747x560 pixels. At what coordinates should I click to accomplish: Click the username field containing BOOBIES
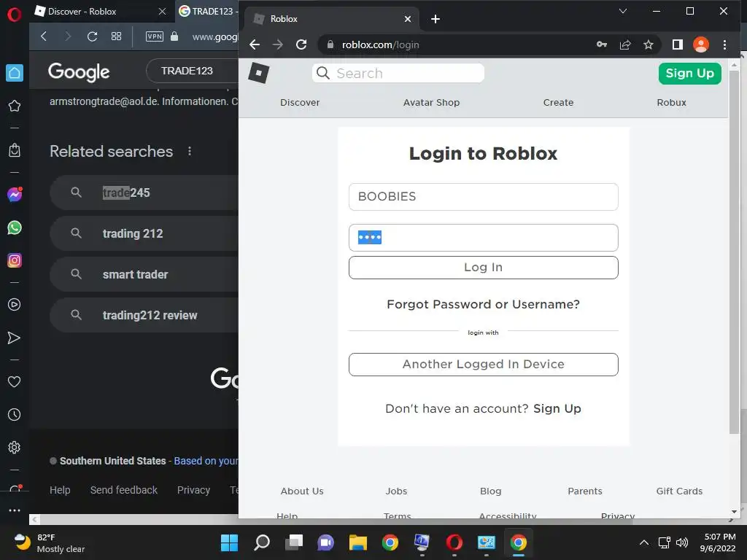[x=483, y=197]
